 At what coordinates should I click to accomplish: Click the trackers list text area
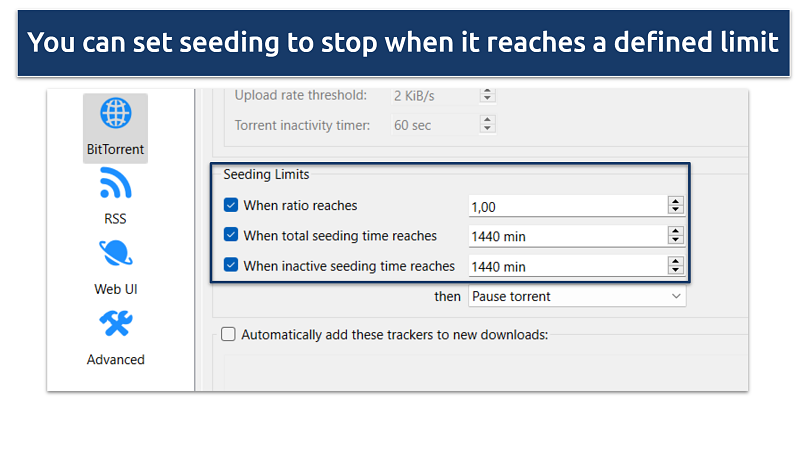[480, 371]
